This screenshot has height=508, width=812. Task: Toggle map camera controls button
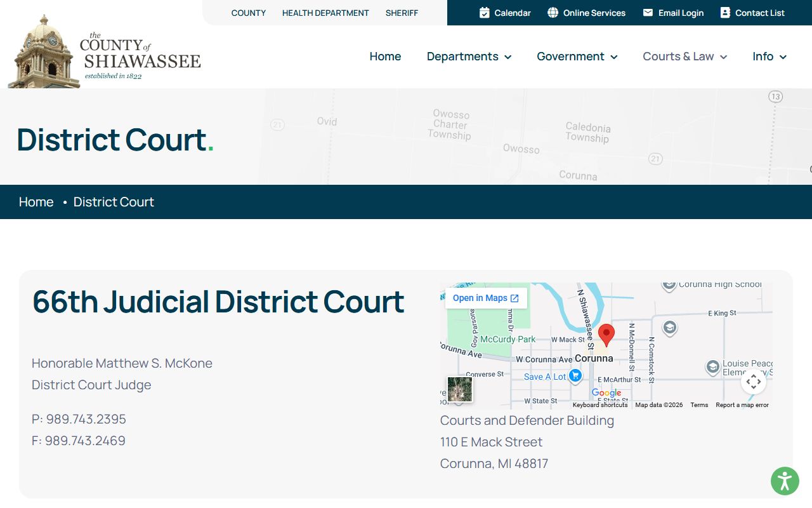pyautogui.click(x=754, y=382)
